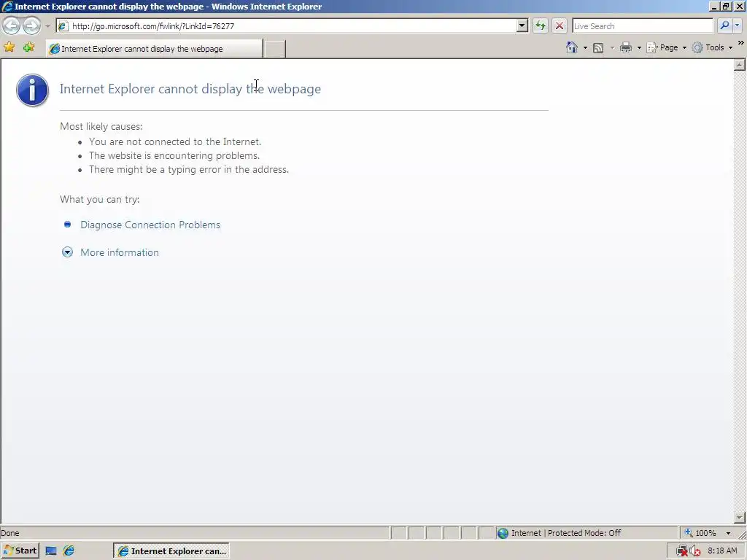Click the 'Done' status bar text
The width and height of the screenshot is (747, 560).
10,533
